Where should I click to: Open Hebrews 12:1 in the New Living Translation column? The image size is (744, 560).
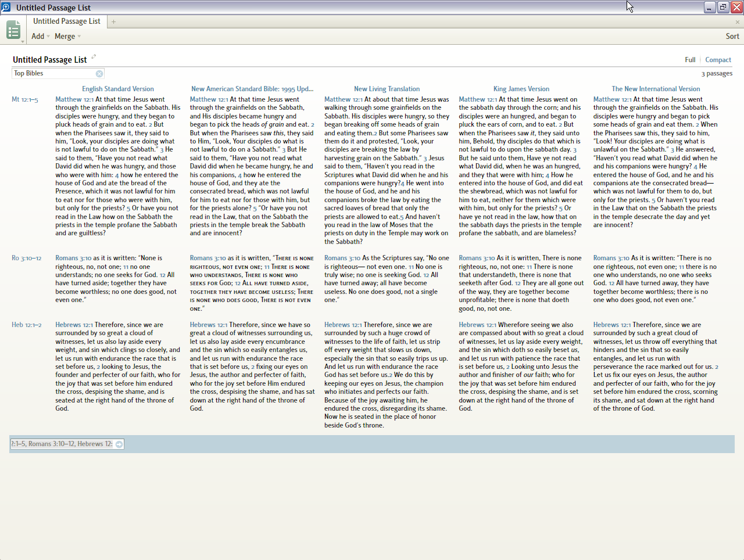(x=344, y=325)
